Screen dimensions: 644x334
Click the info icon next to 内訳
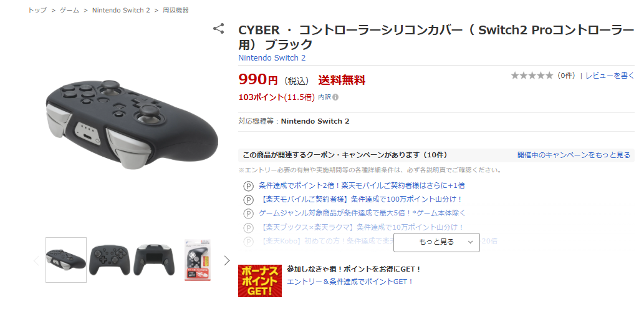click(335, 97)
